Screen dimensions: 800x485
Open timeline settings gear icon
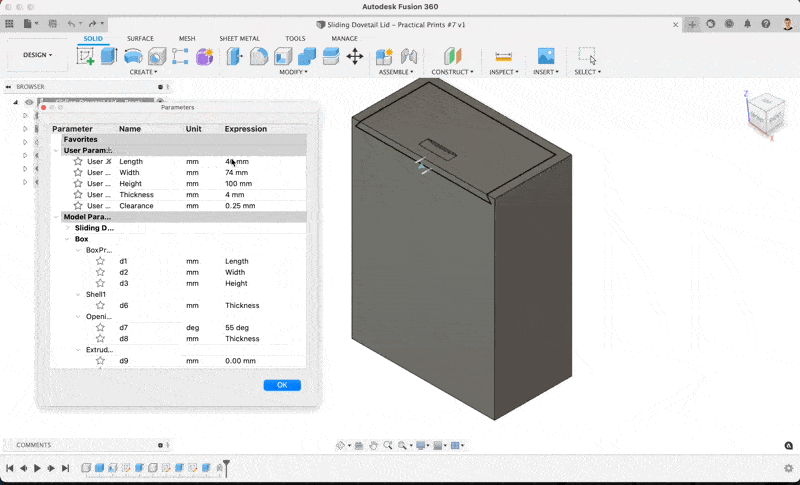(789, 467)
